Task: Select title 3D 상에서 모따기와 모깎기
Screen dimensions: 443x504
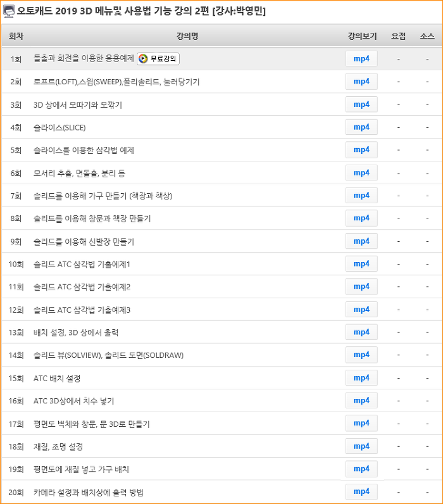Action: 78,104
